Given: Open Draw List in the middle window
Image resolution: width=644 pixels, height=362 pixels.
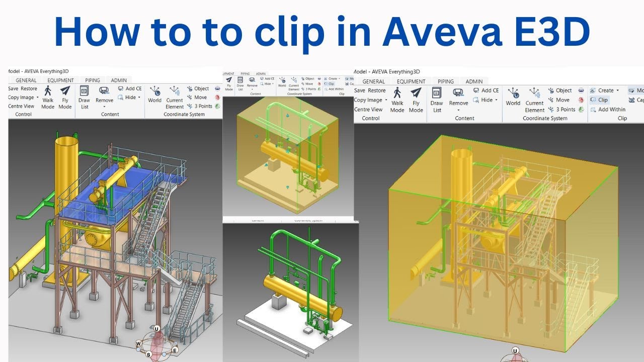Looking at the screenshot, I should click(x=240, y=83).
